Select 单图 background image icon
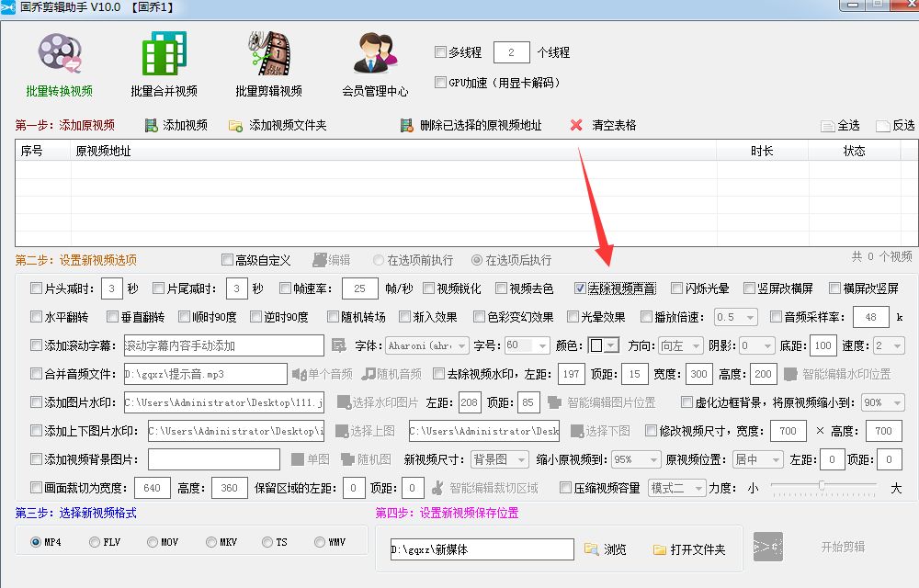Screen dimensions: 919x588 click(x=298, y=459)
